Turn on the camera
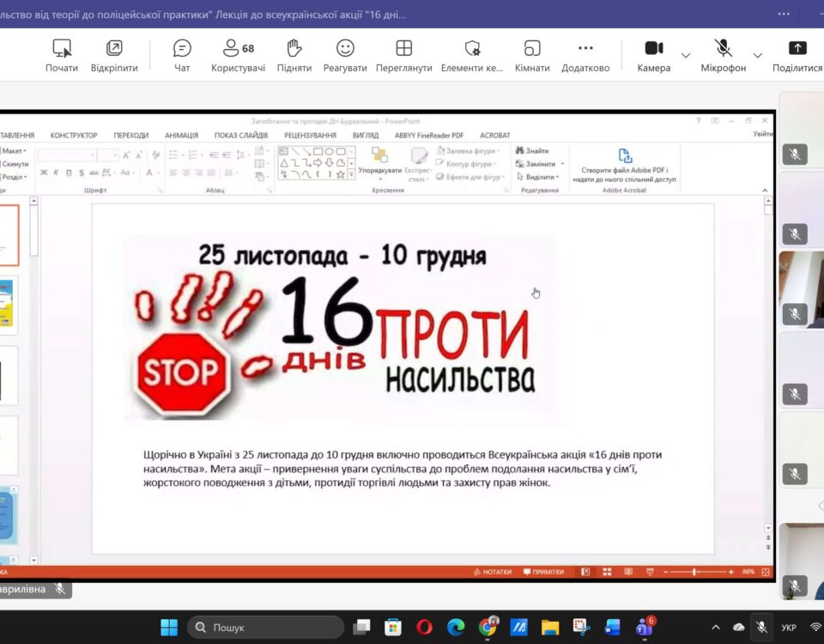Image resolution: width=824 pixels, height=644 pixels. [654, 55]
